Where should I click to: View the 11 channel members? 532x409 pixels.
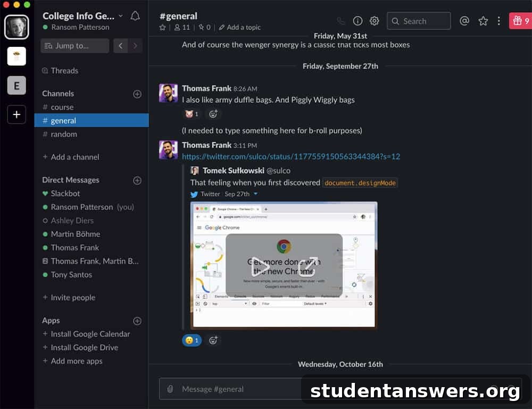[x=182, y=28]
